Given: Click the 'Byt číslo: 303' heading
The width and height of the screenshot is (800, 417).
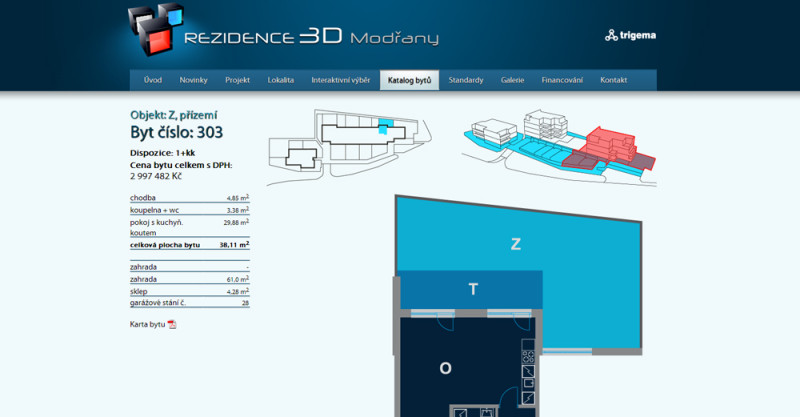Looking at the screenshot, I should point(177,133).
